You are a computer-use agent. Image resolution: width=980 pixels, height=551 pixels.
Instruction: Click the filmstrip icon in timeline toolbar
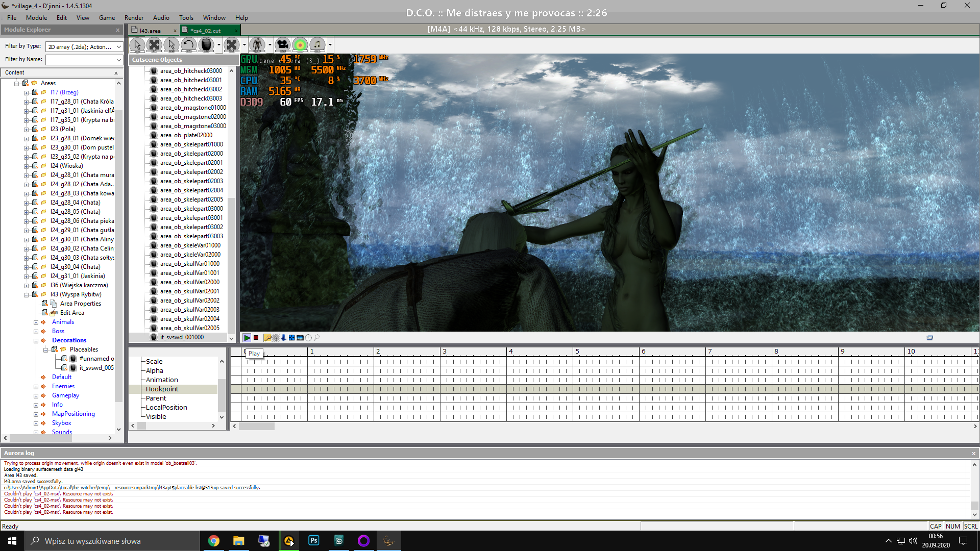300,338
